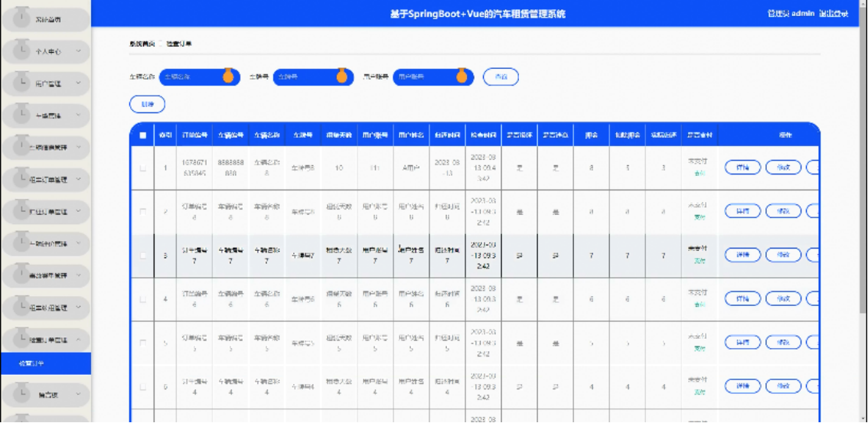Toggle the select-all checkbox in table header
The width and height of the screenshot is (868, 423).
pyautogui.click(x=143, y=135)
